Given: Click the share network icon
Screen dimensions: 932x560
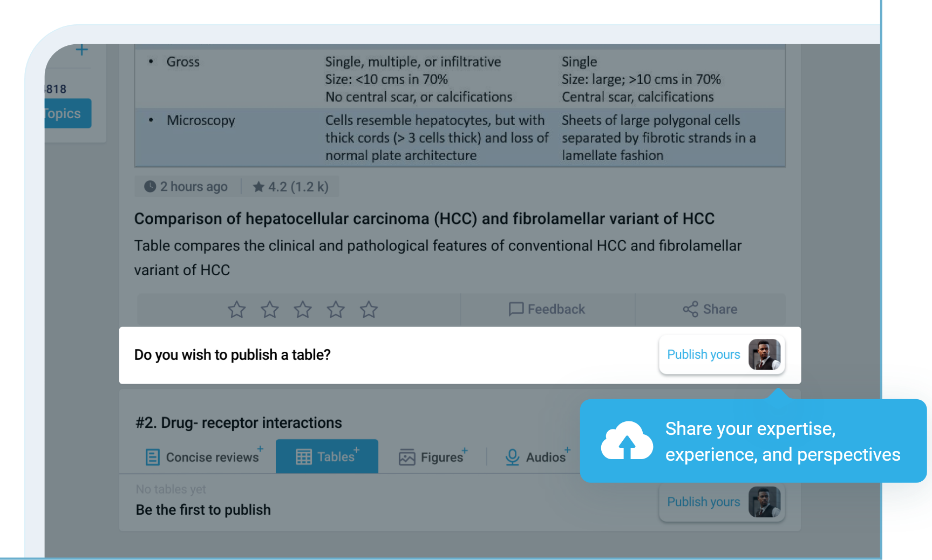Looking at the screenshot, I should point(690,309).
